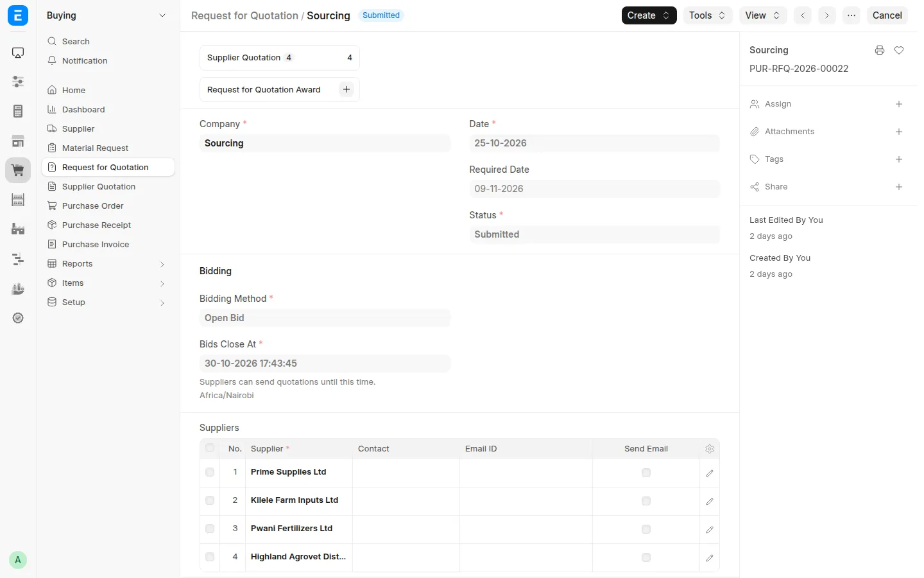The height and width of the screenshot is (578, 924).
Task: Open the Manufacturing factory icon in left rail
Action: click(x=18, y=229)
